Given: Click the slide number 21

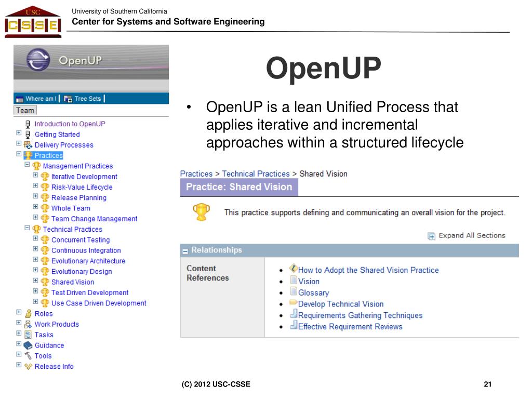Looking at the screenshot, I should 487,384.
